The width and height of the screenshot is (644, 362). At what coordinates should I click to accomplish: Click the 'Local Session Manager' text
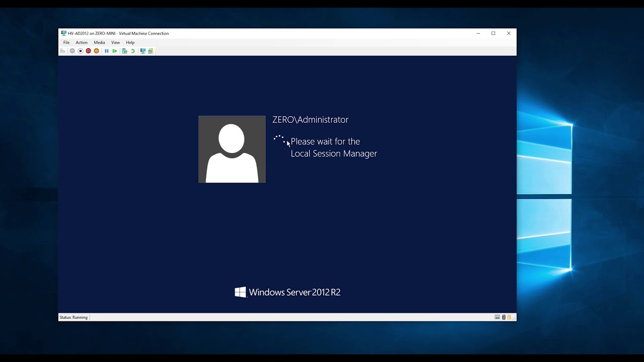(x=334, y=154)
